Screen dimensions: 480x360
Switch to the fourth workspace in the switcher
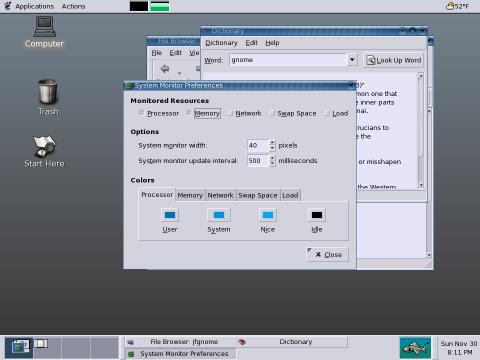pyautogui.click(x=104, y=348)
